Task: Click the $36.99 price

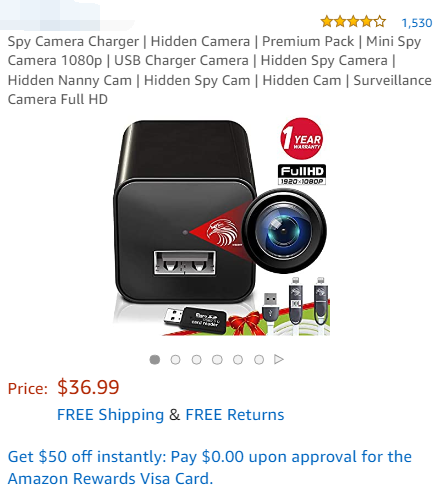Action: tap(88, 387)
